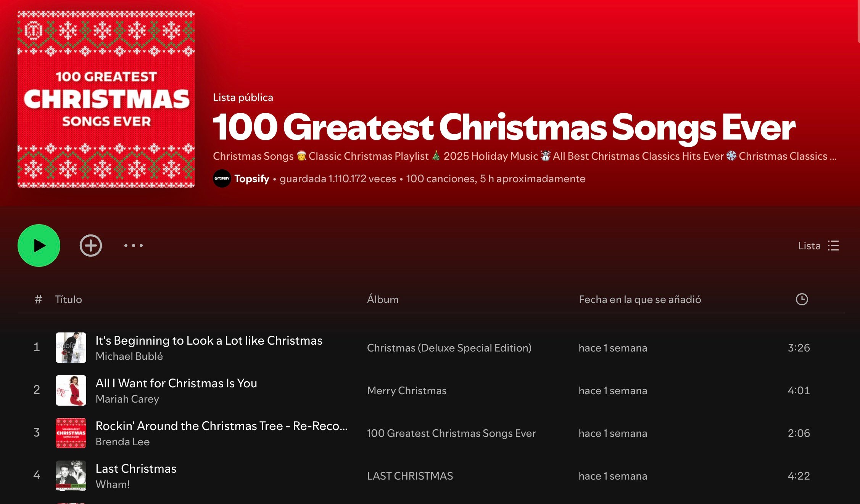
Task: Open the list view layout icon
Action: (x=834, y=246)
